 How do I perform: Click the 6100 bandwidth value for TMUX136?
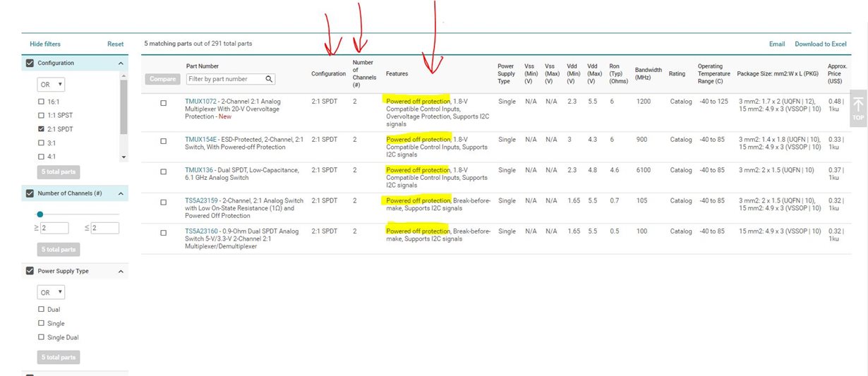643,170
